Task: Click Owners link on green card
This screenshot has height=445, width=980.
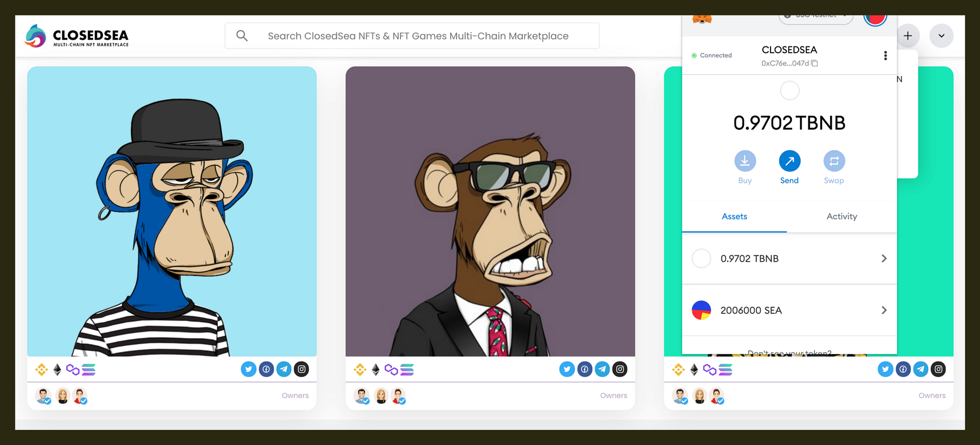Action: pos(932,395)
